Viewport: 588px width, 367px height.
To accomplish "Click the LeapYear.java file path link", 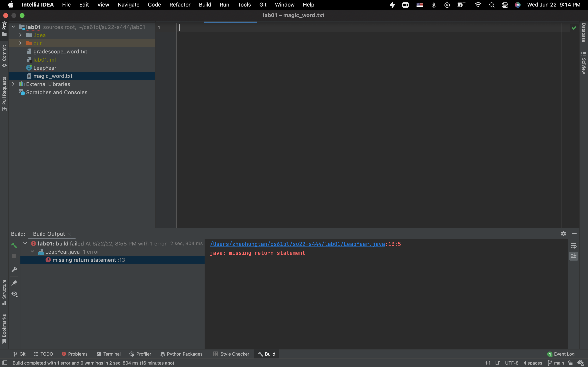I will point(297,244).
